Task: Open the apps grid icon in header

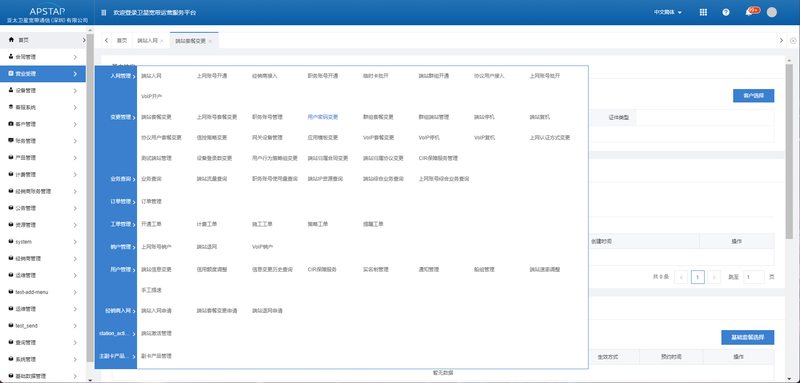Action: [703, 12]
